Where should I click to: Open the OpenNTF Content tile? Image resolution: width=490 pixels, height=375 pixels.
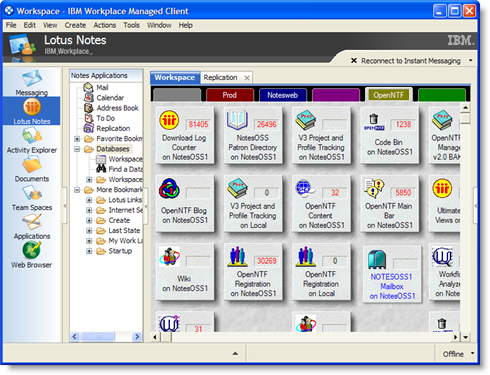pos(321,203)
